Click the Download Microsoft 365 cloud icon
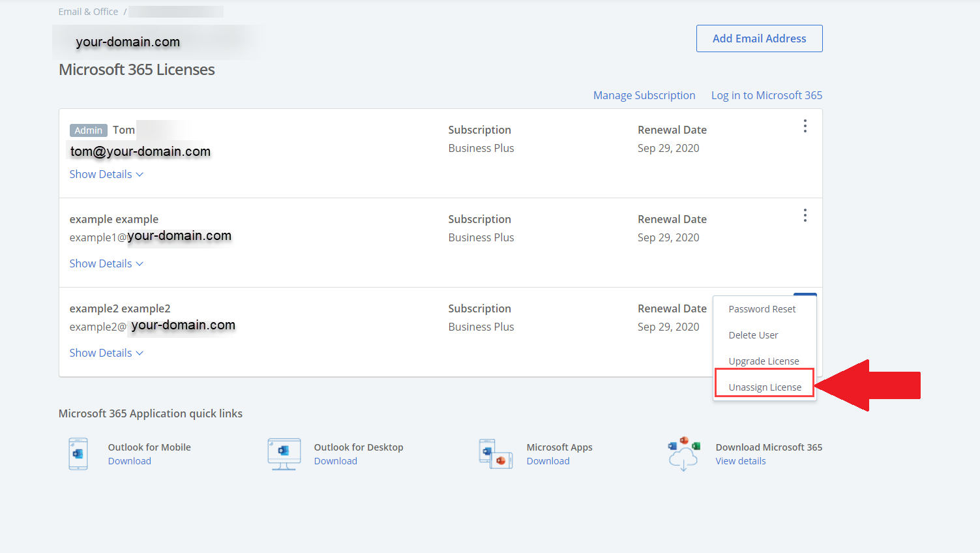 point(683,454)
